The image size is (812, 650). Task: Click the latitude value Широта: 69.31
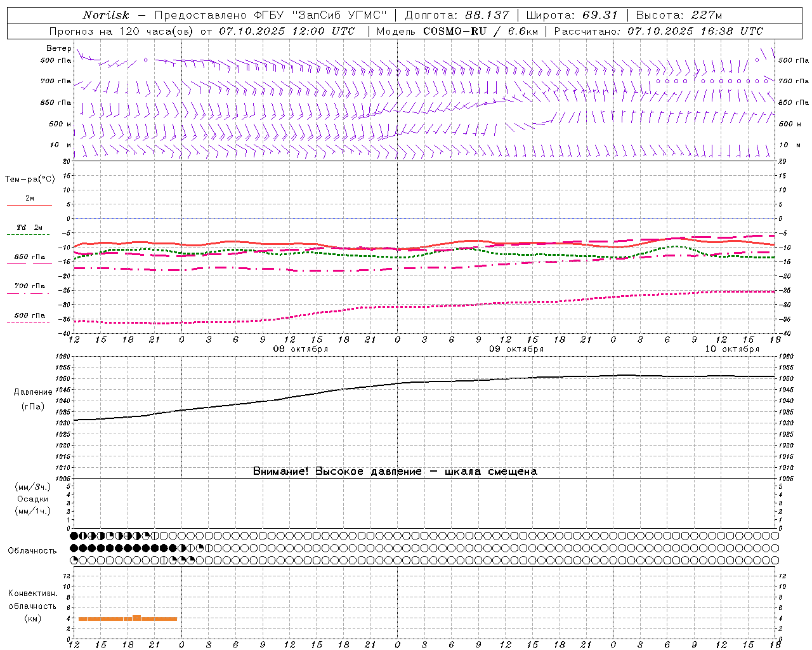[572, 15]
